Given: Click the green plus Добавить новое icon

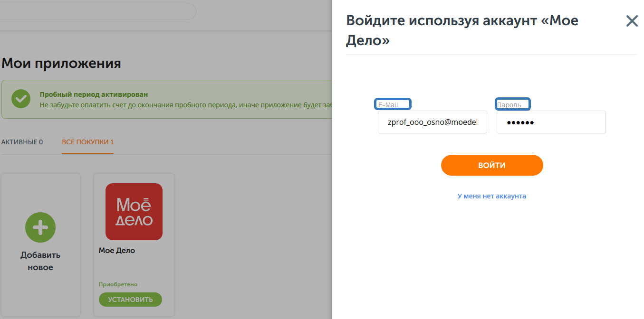Looking at the screenshot, I should click(x=40, y=228).
